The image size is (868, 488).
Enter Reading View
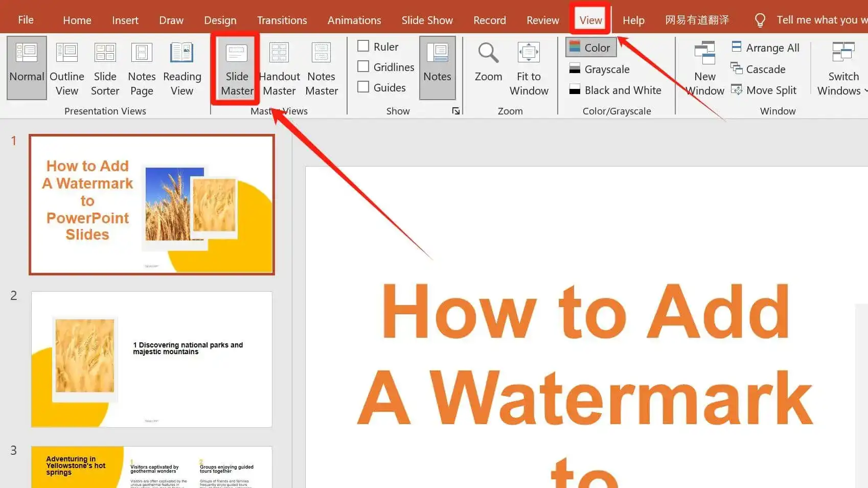pos(182,68)
